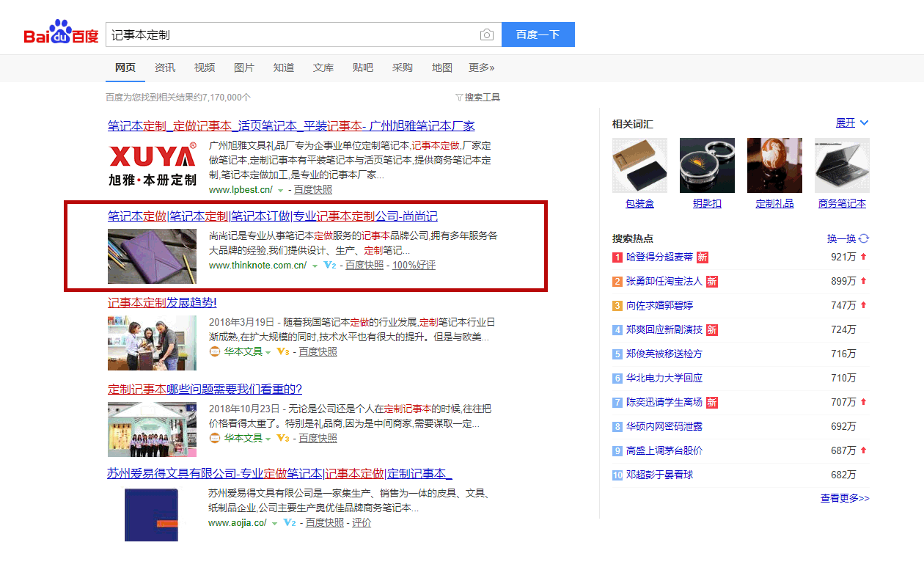Click the 华本文具 source icon under 定制记事本哪些问题
The image size is (924, 570).
[215, 439]
